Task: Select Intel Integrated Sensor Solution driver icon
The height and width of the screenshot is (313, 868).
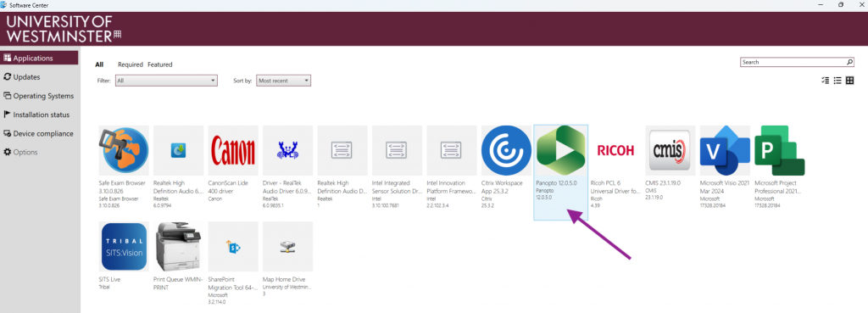Action: click(397, 151)
